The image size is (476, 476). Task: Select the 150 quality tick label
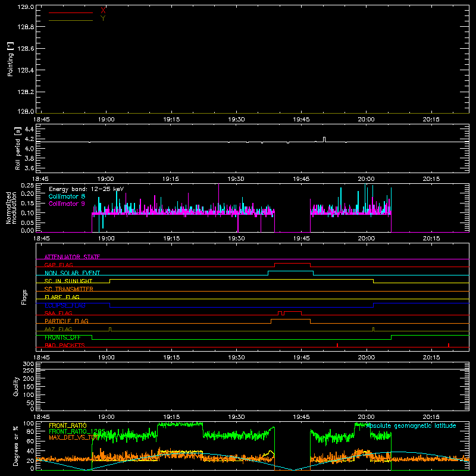point(28,387)
